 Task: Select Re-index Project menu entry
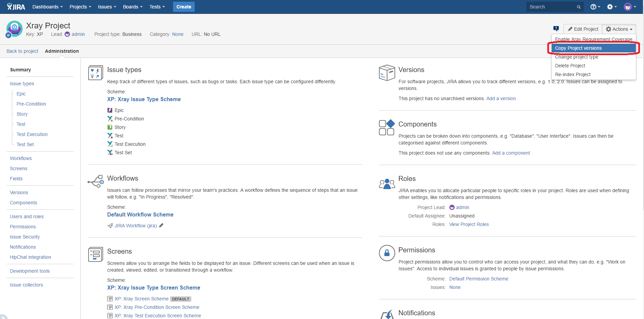594,74
